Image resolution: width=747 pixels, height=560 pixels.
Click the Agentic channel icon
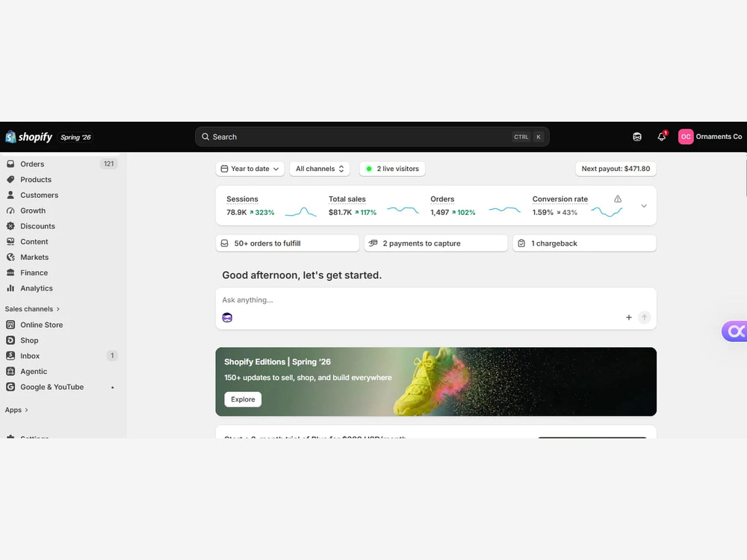point(10,371)
